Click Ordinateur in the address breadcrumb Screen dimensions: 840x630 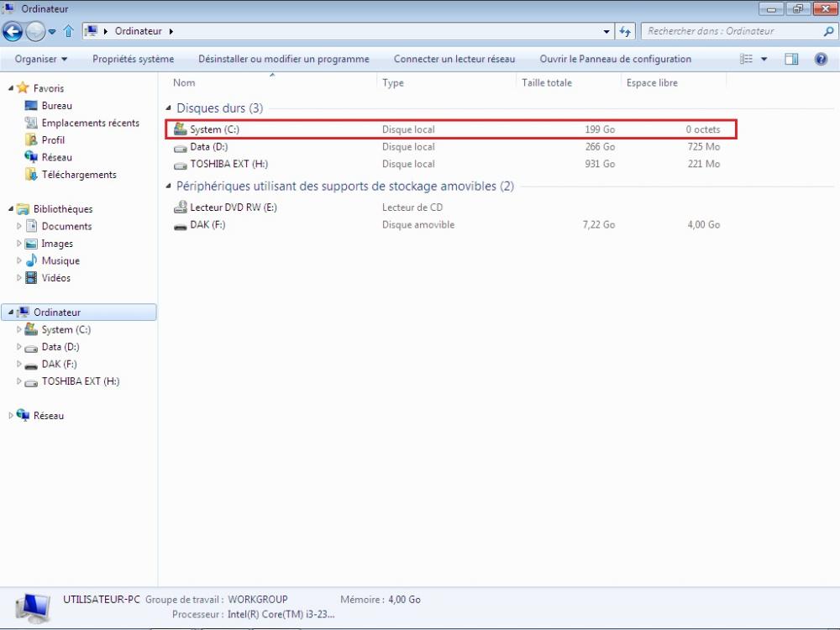coord(139,31)
